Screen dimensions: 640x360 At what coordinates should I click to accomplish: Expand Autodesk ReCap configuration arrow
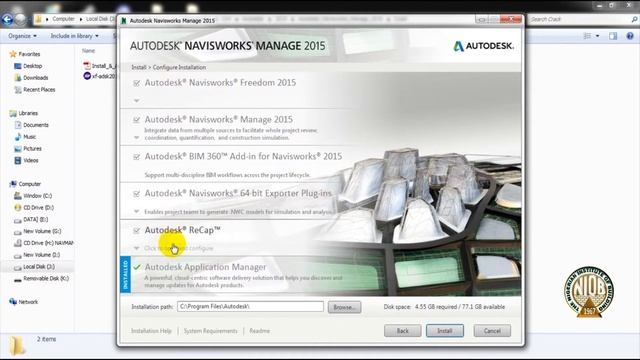tap(136, 248)
